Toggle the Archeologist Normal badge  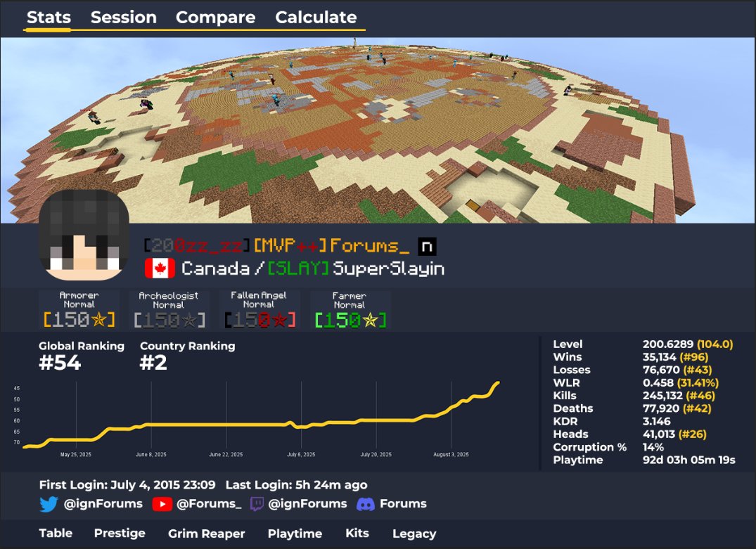pyautogui.click(x=169, y=308)
